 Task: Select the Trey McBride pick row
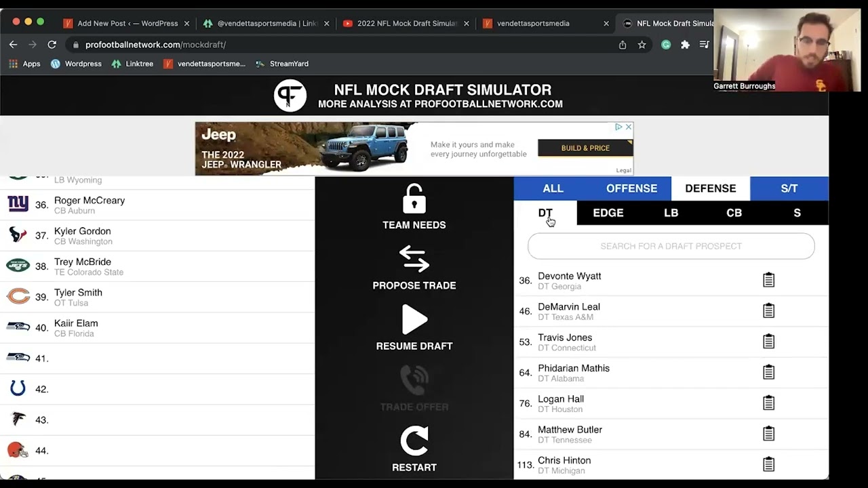coord(157,266)
